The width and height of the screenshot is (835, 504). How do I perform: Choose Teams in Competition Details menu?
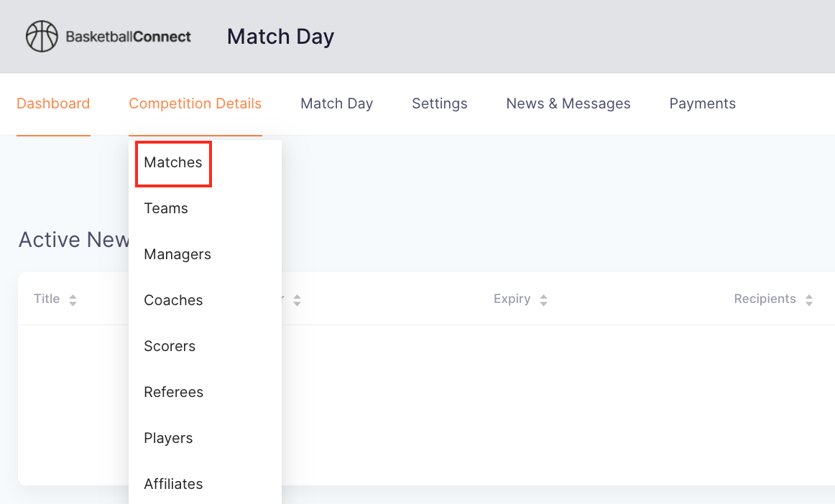[x=166, y=208]
